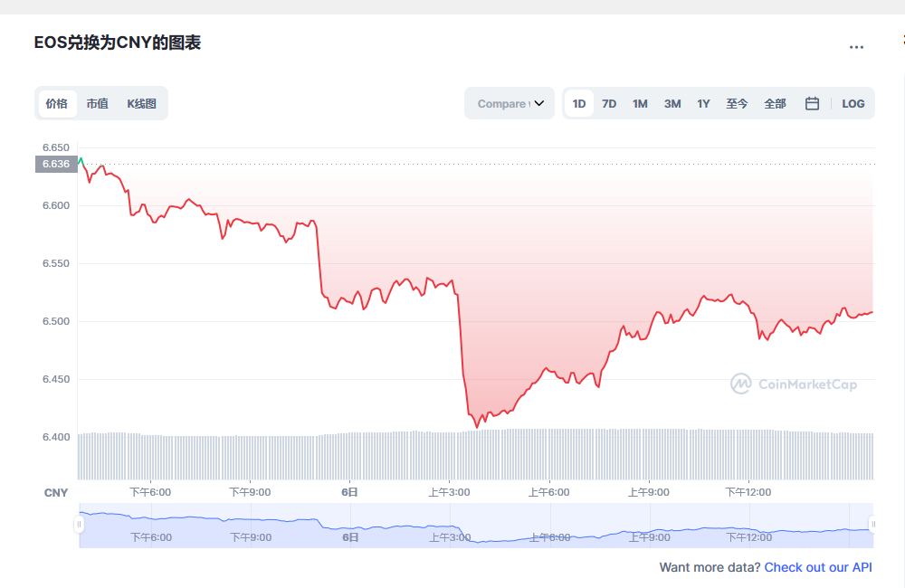Open the three-dot more options menu

click(x=856, y=47)
